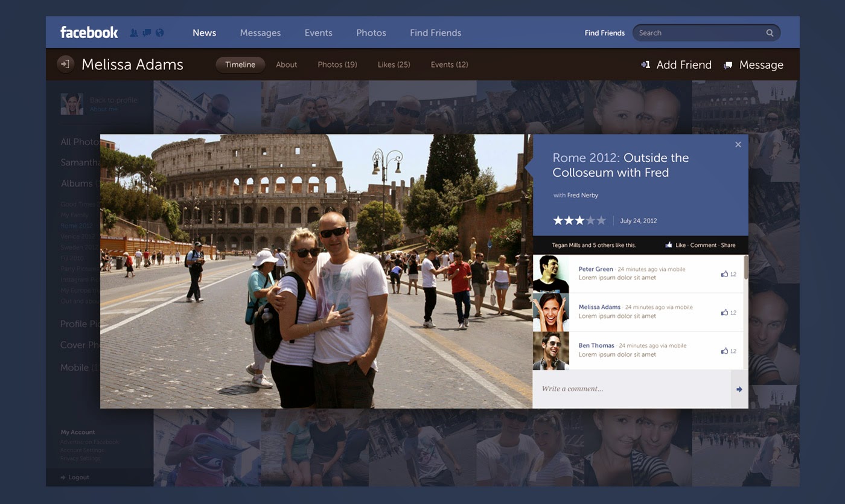Click the Logout link

point(78,477)
